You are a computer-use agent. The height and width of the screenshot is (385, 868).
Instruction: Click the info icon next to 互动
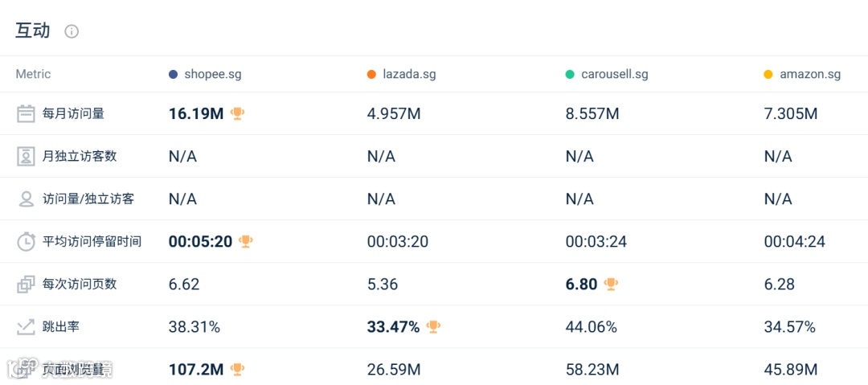click(x=72, y=31)
